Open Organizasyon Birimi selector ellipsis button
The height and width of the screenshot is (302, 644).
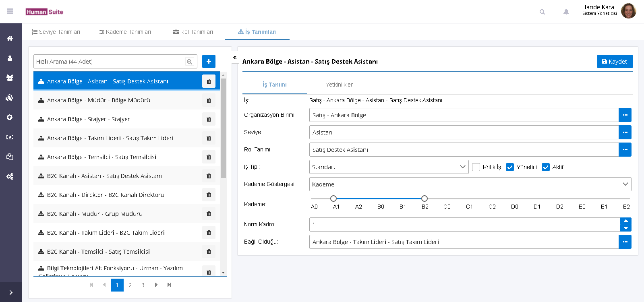[625, 115]
